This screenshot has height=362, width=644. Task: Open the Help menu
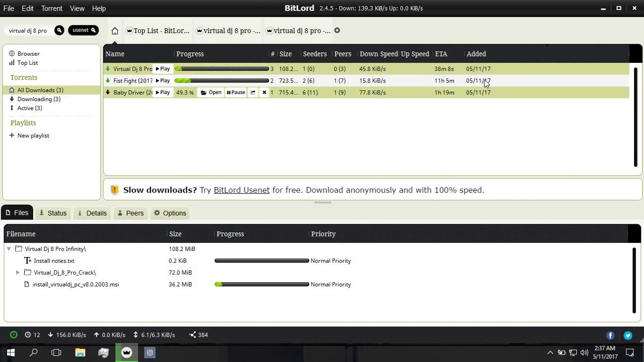click(x=99, y=8)
